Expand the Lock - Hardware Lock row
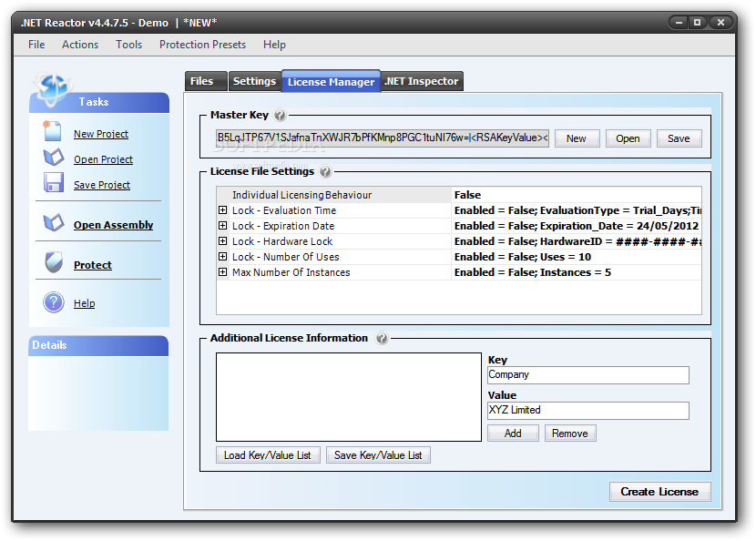The image size is (756, 541). 222,241
